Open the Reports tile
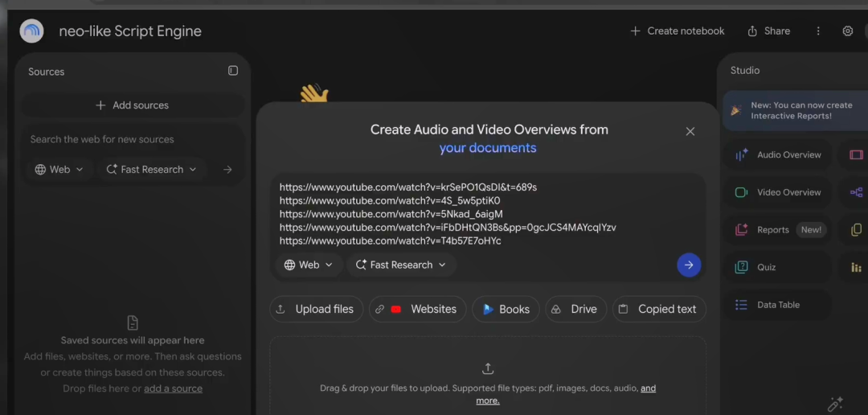 [777, 230]
